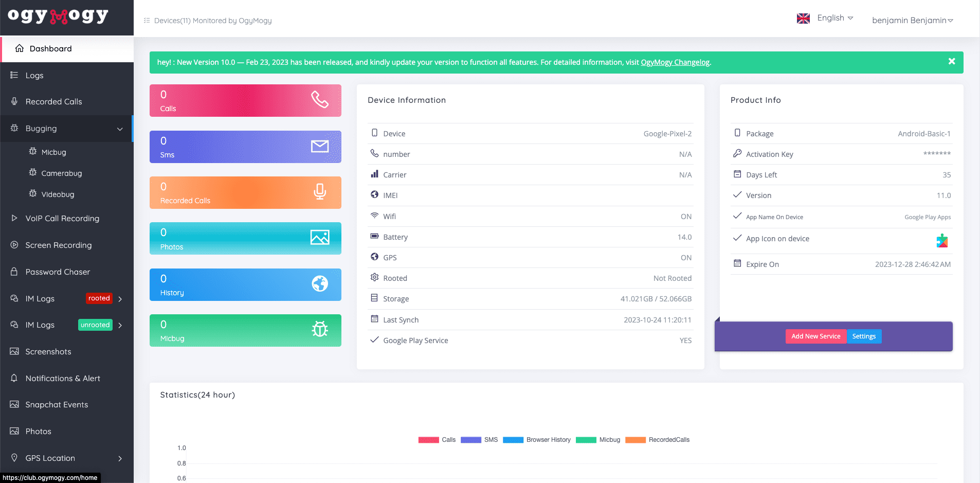Screen dimensions: 980x483
Task: Click the OgyMogy logo
Action: pos(58,16)
